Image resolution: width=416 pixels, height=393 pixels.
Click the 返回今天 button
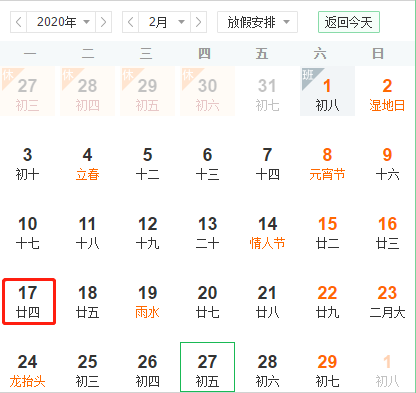tap(349, 22)
